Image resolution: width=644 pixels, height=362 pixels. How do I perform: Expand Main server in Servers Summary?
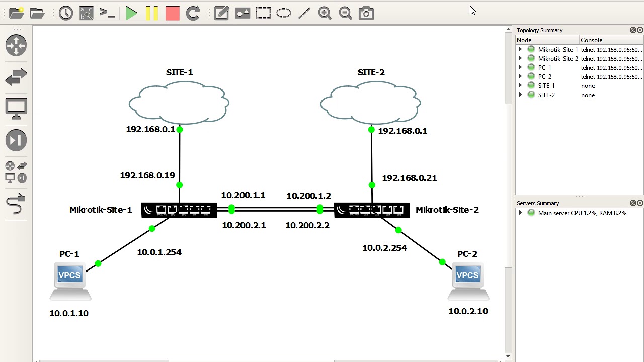click(x=521, y=213)
